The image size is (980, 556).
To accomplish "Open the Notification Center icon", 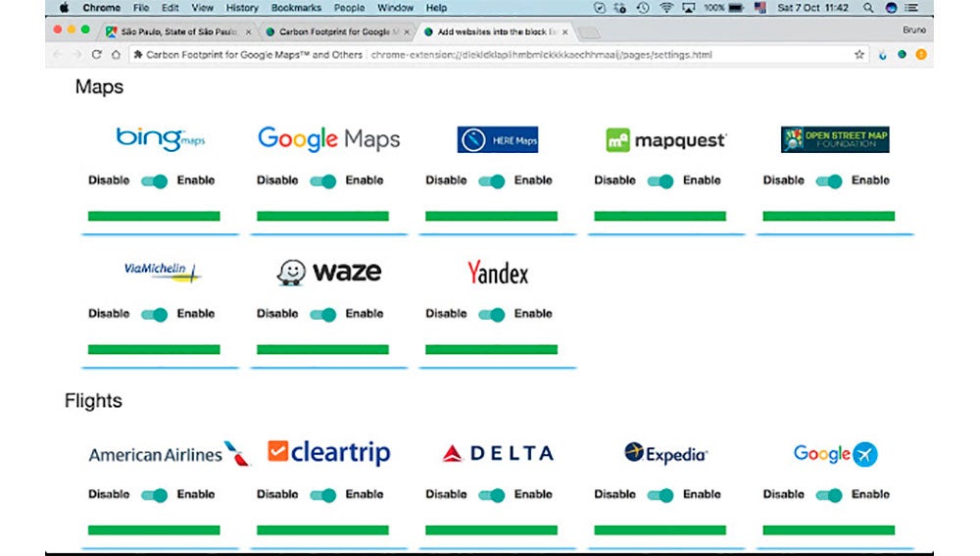I will coord(911,8).
